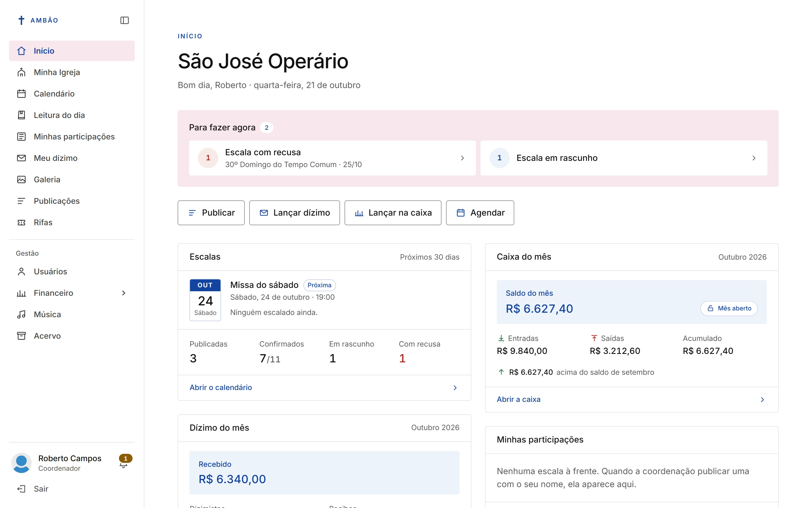Viewport: 812px width, 508px height.
Task: Open the Escala com recusa task card
Action: coord(332,158)
